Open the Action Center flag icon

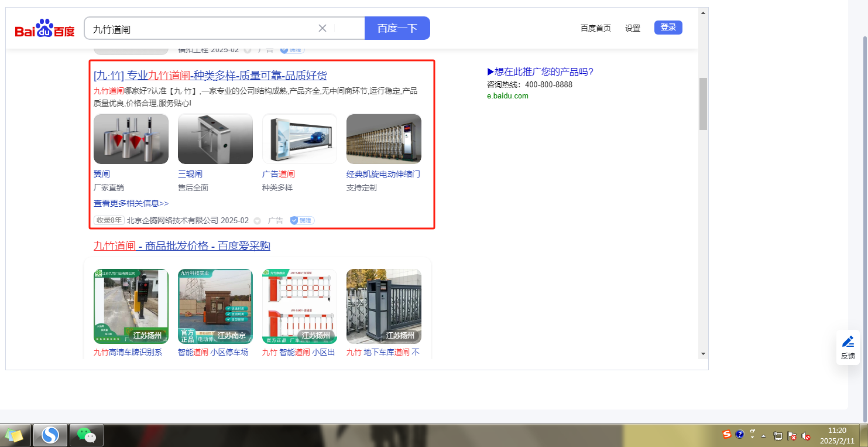coord(792,436)
